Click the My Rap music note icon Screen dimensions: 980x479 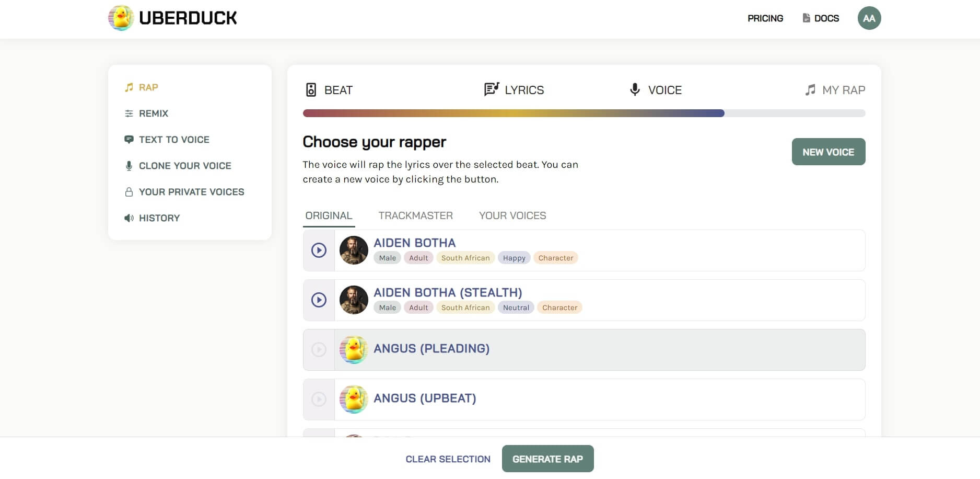coord(810,90)
